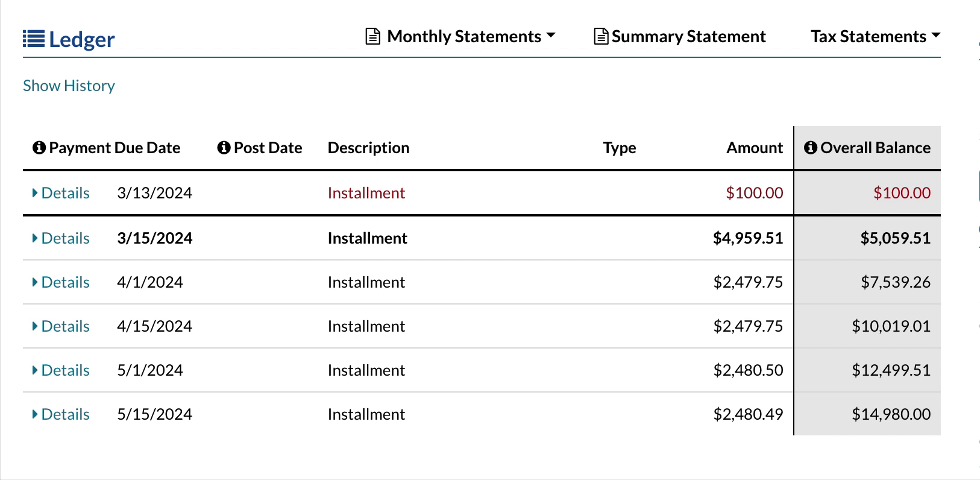Click the Summary Statement document icon
This screenshot has width=980, height=480.
coord(600,37)
